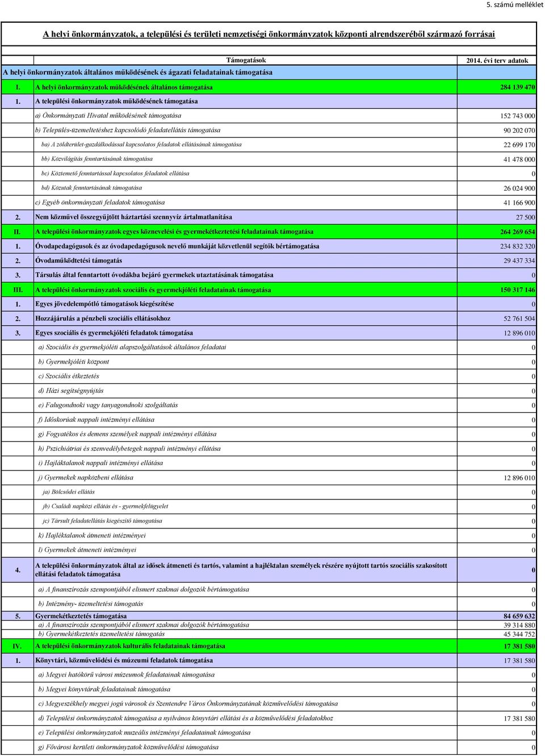Click the amount 39 314 880

(519, 625)
